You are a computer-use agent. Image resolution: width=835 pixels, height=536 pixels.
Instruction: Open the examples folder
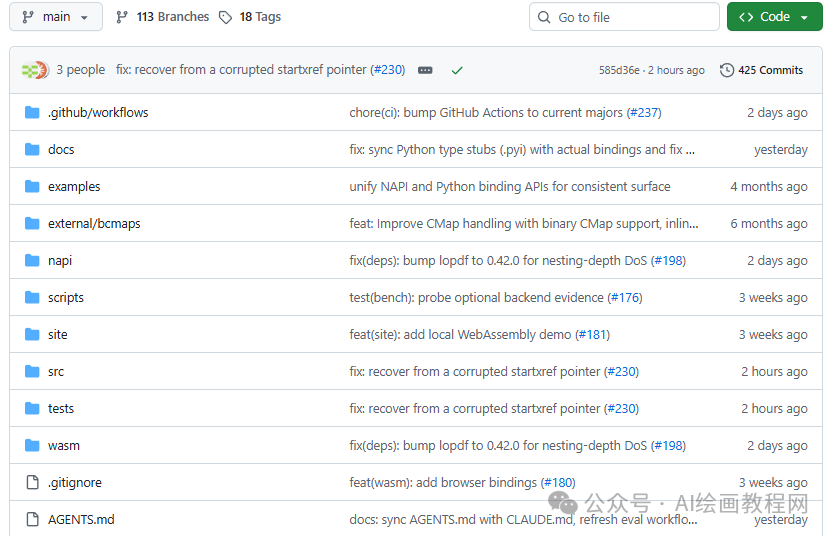(x=74, y=186)
